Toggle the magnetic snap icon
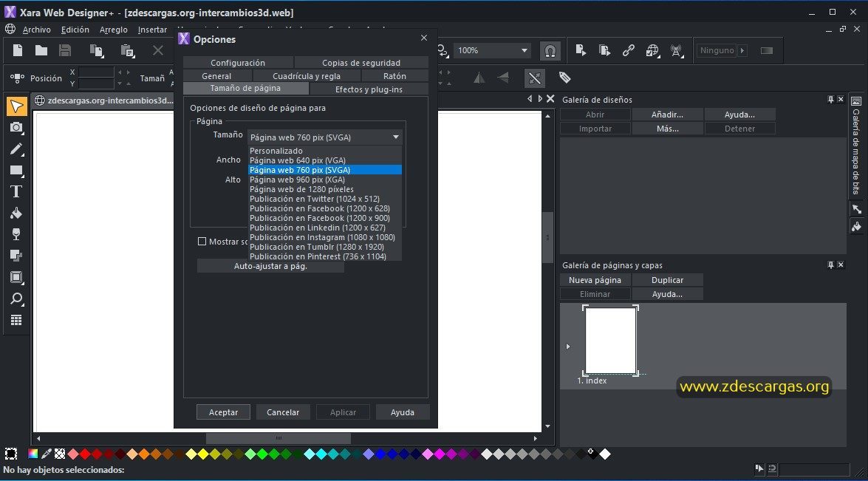 click(550, 51)
